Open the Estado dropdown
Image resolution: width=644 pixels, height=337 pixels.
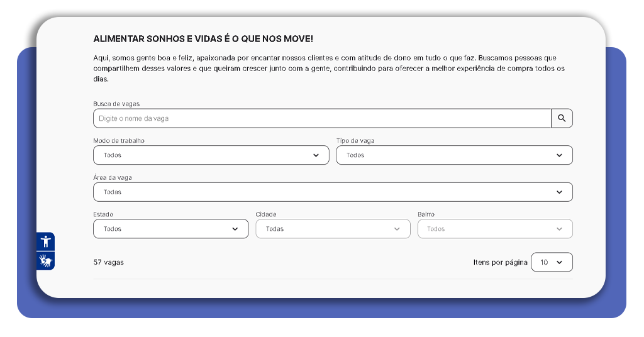coord(170,229)
